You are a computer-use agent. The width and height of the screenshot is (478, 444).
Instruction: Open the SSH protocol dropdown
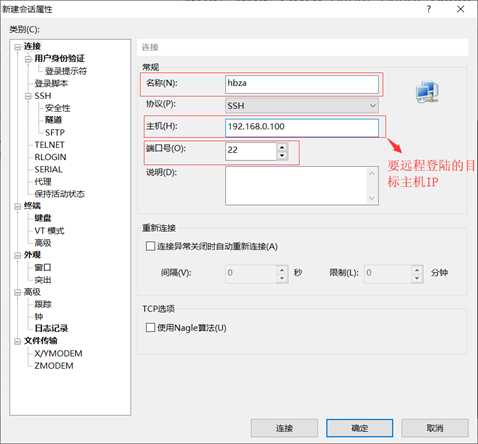tap(302, 106)
